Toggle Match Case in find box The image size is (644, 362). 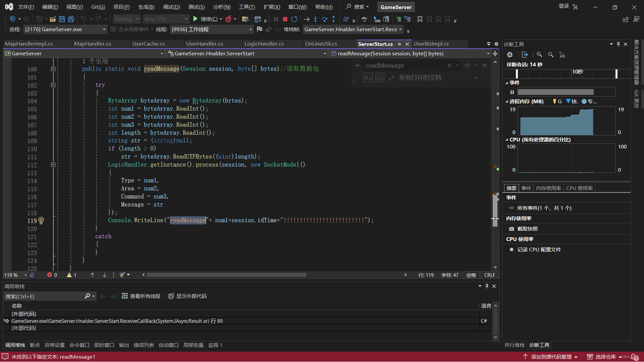tap(368, 78)
